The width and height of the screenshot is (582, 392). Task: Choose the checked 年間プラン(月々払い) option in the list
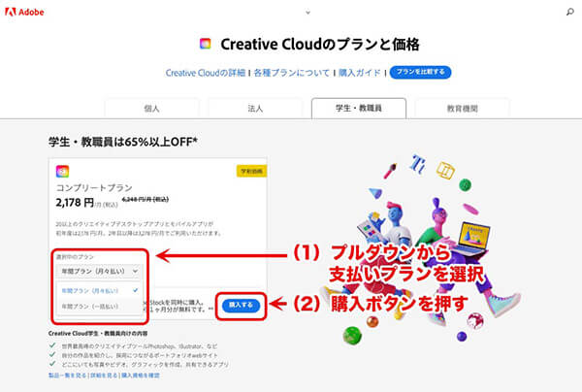click(x=99, y=291)
